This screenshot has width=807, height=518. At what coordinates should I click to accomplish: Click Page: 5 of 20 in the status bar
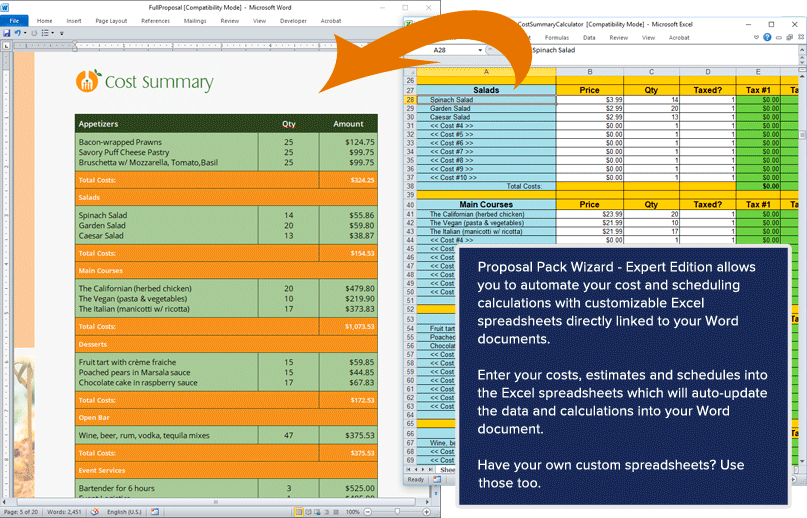click(21, 512)
